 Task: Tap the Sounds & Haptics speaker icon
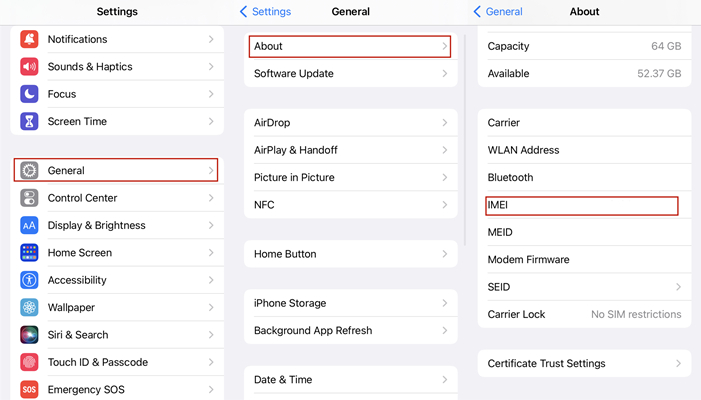click(29, 67)
